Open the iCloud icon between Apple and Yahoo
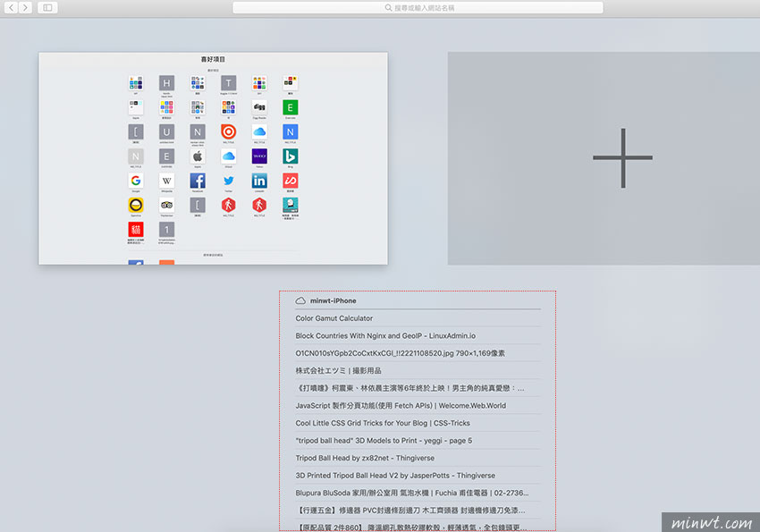 pos(228,156)
